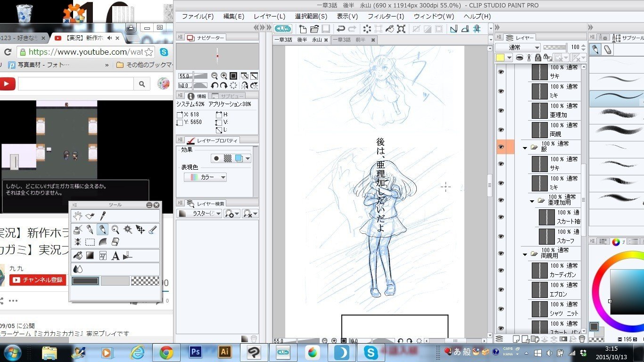
Task: Click the Scale/transform toolbar icon
Action: [401, 29]
